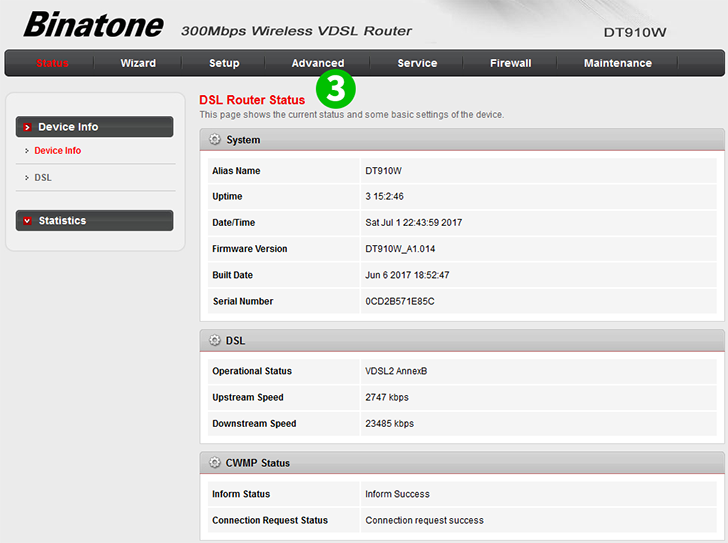
Task: Click the Inform Status label
Action: point(241,494)
